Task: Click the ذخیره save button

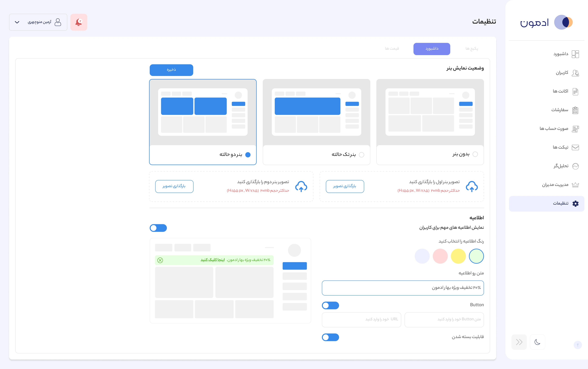Action: (x=171, y=70)
